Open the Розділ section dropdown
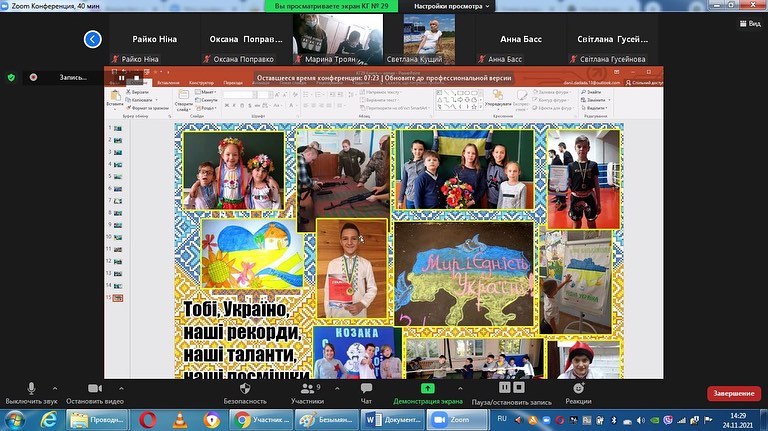The image size is (768, 431). tap(206, 108)
